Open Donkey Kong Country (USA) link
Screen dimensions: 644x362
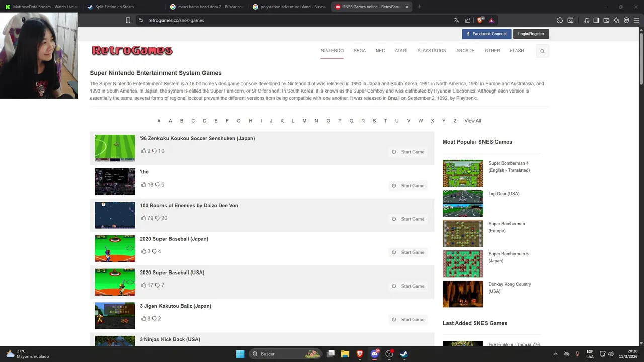point(510,288)
